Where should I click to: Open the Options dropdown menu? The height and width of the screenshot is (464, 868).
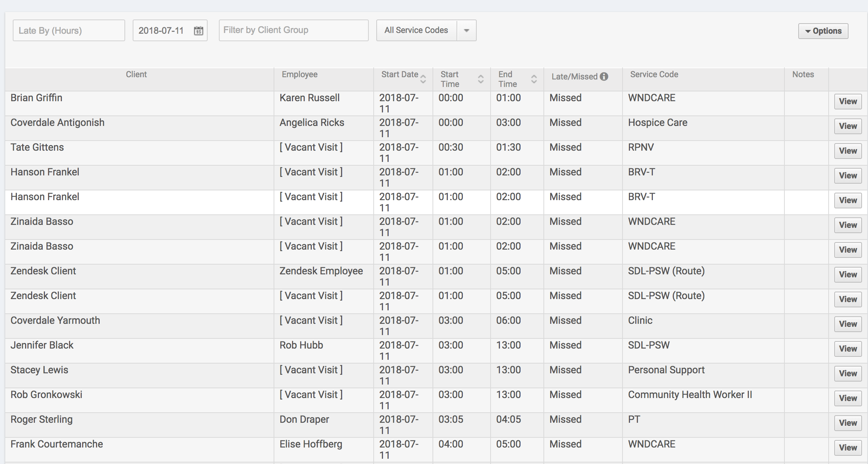click(823, 31)
